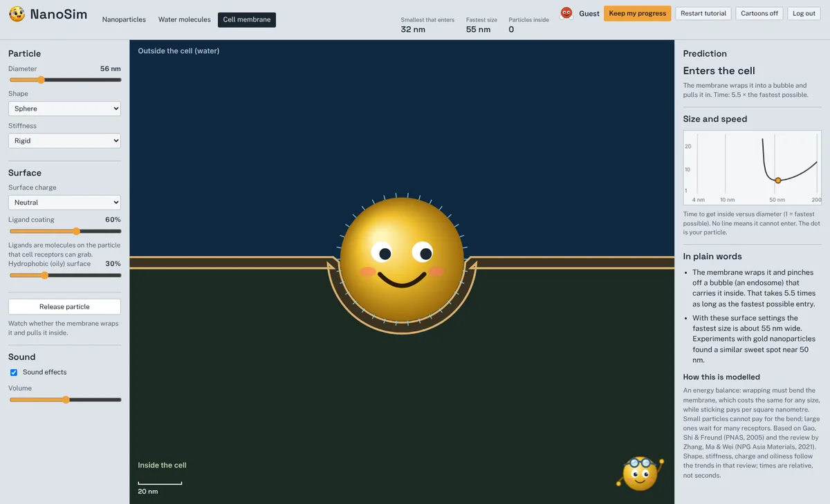Viewport: 830px width, 504px height.
Task: Click the Size and speed heading
Action: coord(715,119)
